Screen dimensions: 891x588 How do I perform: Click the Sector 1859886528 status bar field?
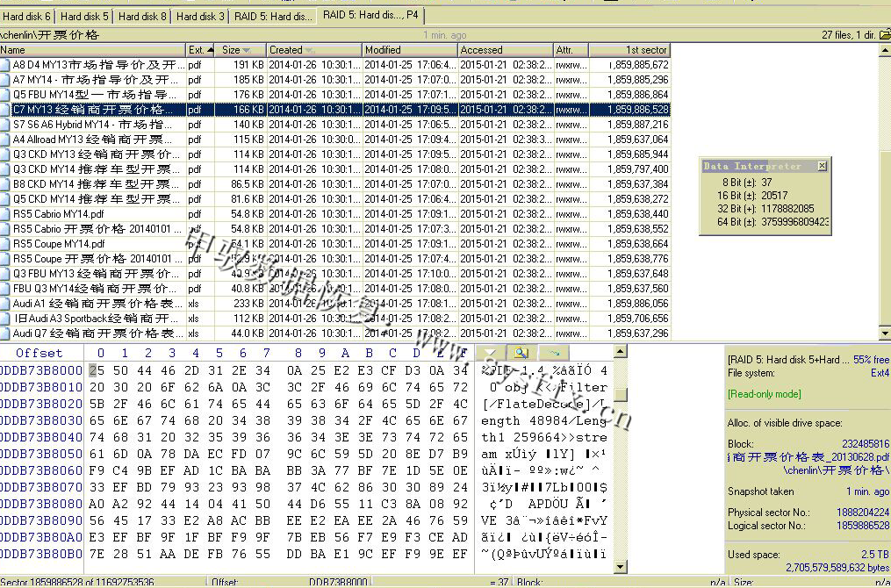[x=103, y=583]
